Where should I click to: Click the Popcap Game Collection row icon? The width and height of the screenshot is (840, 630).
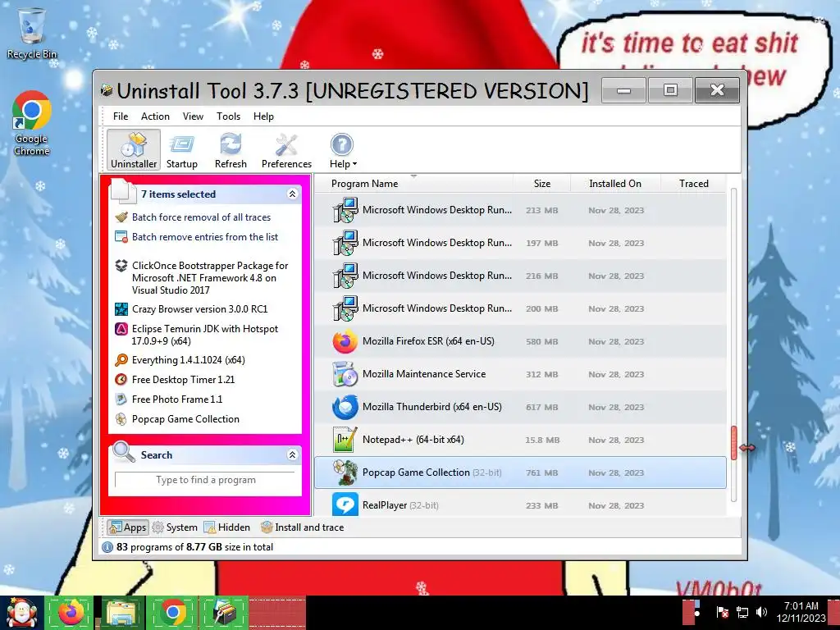click(x=345, y=472)
